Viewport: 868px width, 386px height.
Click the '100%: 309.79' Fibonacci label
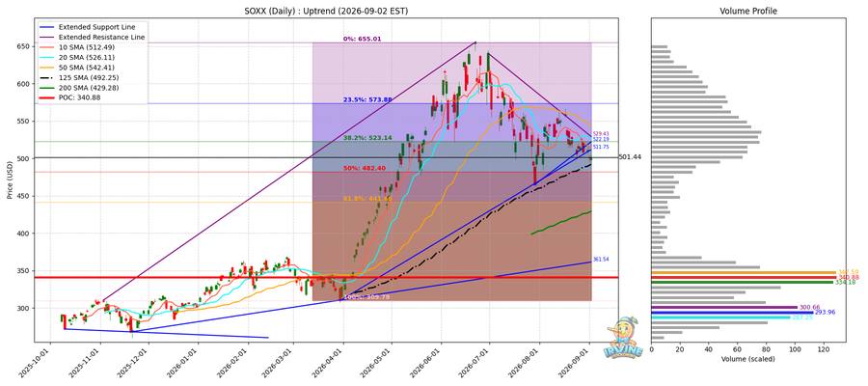pyautogui.click(x=368, y=297)
